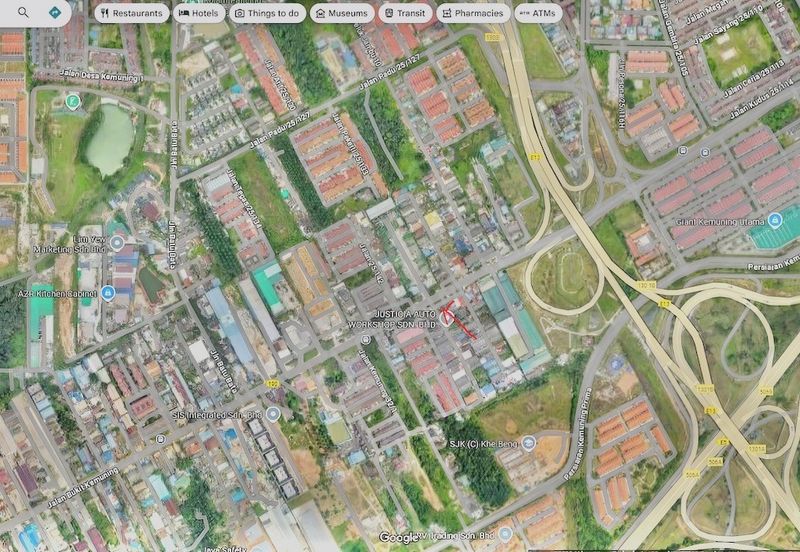The image size is (800, 552).
Task: Tap the blue directions arrow icon
Action: (55, 12)
